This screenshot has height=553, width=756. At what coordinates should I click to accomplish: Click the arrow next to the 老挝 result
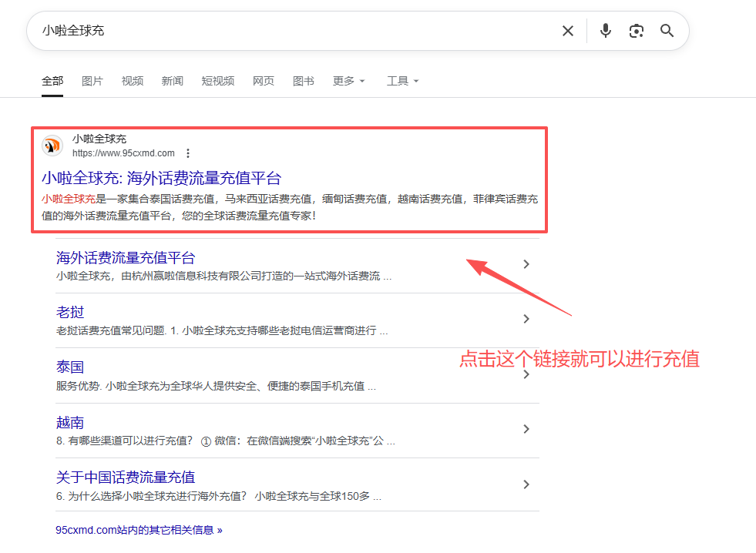point(526,318)
